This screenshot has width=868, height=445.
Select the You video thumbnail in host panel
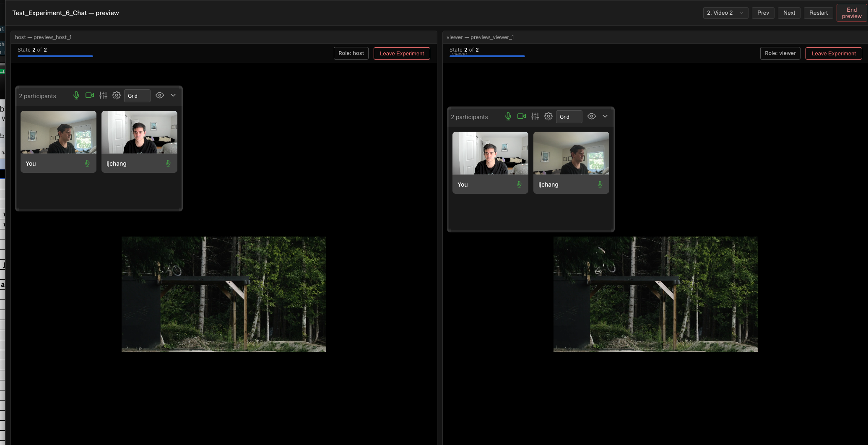(58, 132)
